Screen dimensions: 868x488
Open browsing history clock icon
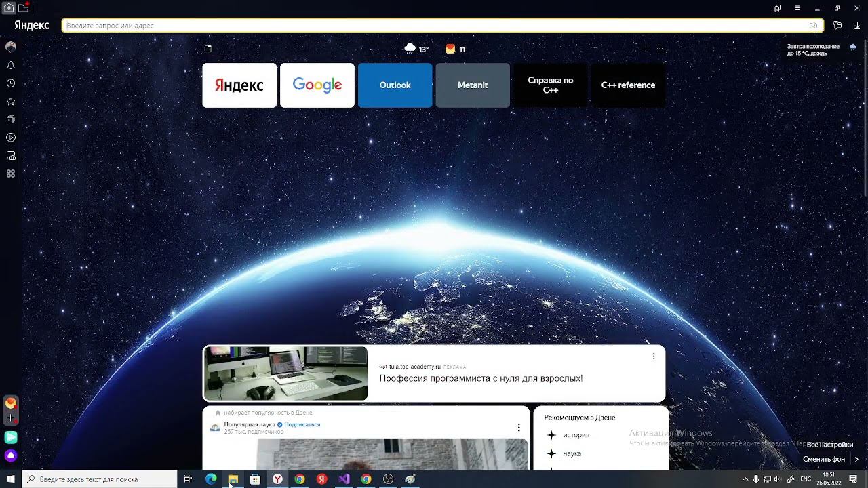(11, 83)
